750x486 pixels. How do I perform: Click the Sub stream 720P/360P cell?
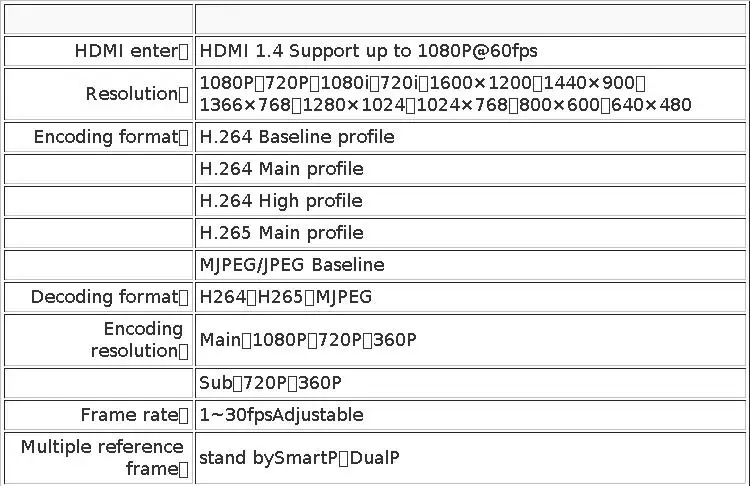click(x=270, y=383)
